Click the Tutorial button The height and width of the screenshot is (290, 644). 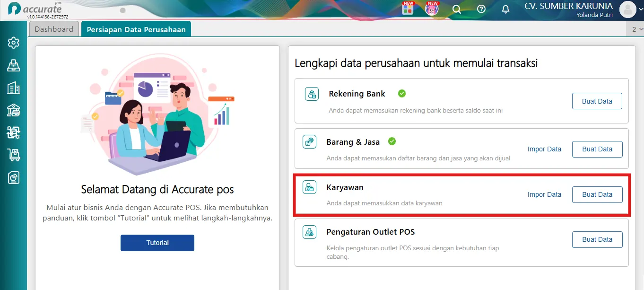[157, 243]
